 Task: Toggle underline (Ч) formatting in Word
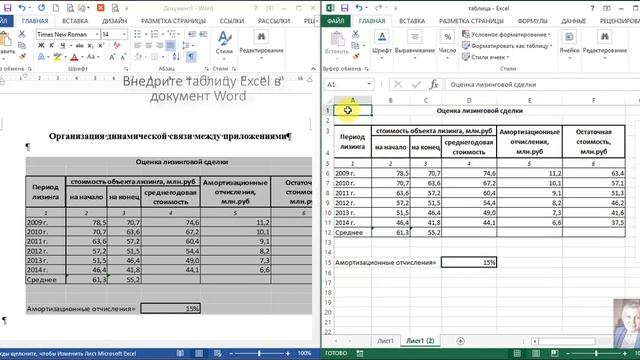coord(62,46)
